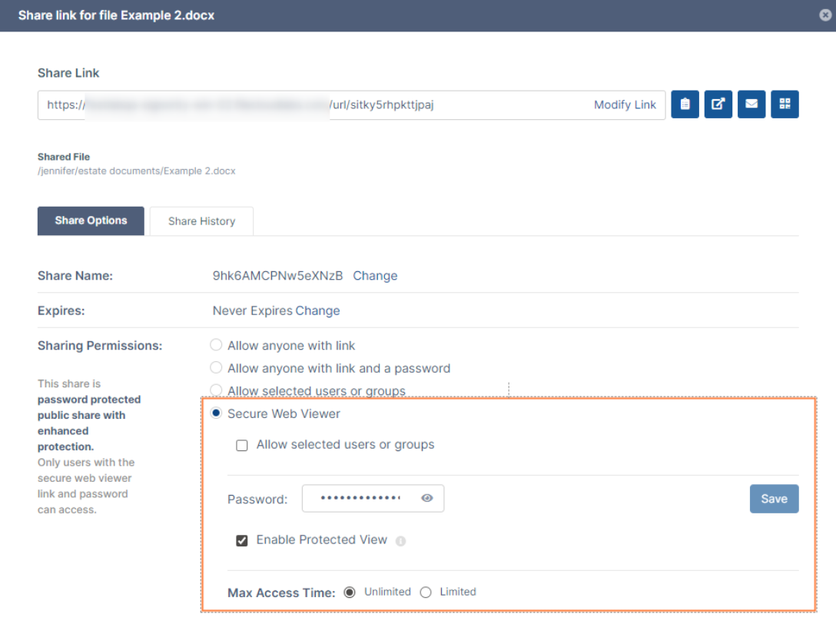
Task: Reveal the hidden password with the eye icon
Action: 427,498
